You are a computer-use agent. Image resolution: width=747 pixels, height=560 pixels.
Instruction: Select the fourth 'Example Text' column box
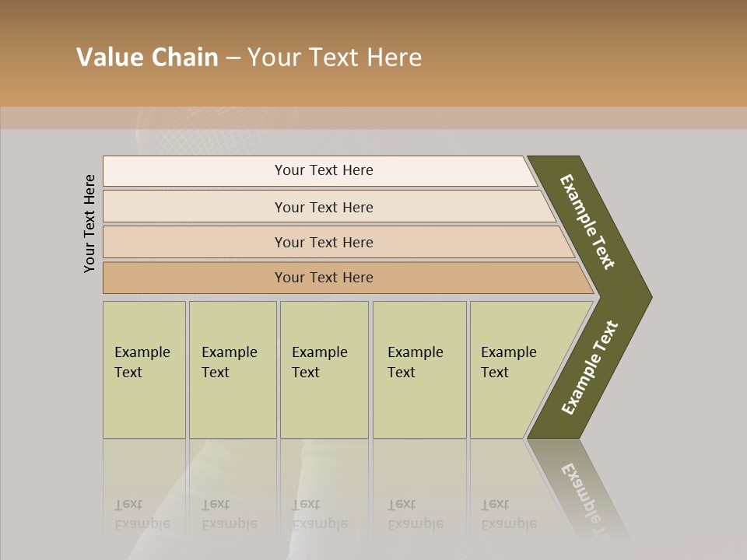(x=419, y=369)
